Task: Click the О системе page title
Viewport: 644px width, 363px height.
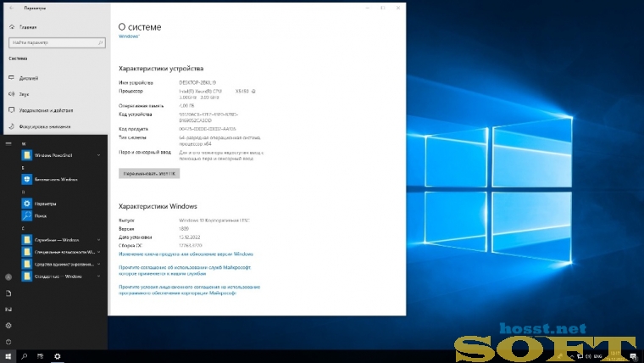Action: pyautogui.click(x=140, y=27)
